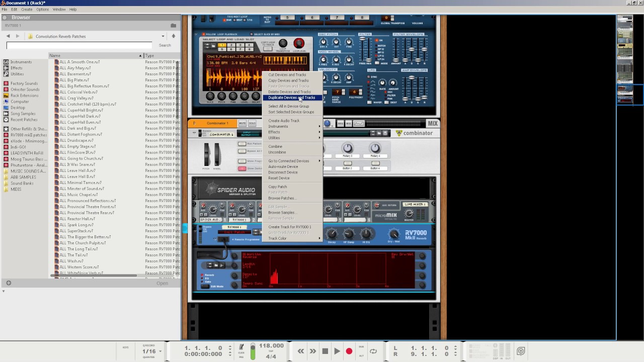Adjust the Combinator Rotary 4 knob
Screen dimensions: 644x362
(375, 148)
